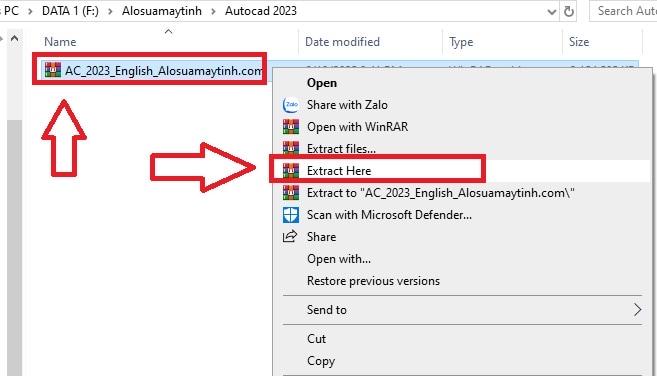
Task: Click the navigation pane scroll up arrow
Action: pos(15,39)
